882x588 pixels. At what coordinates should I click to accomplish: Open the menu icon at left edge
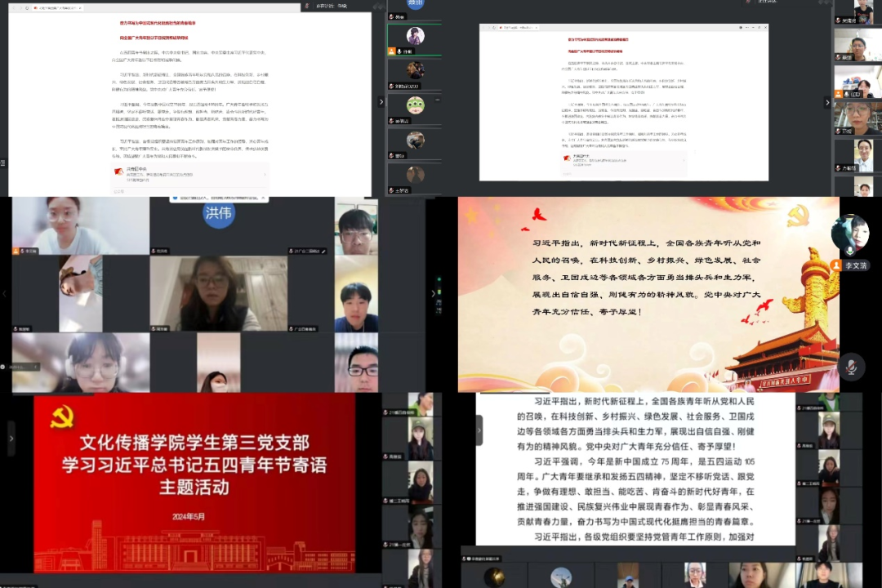coord(2,163)
